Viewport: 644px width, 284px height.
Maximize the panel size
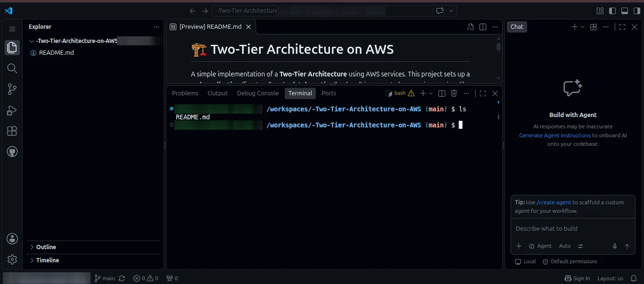pyautogui.click(x=483, y=93)
